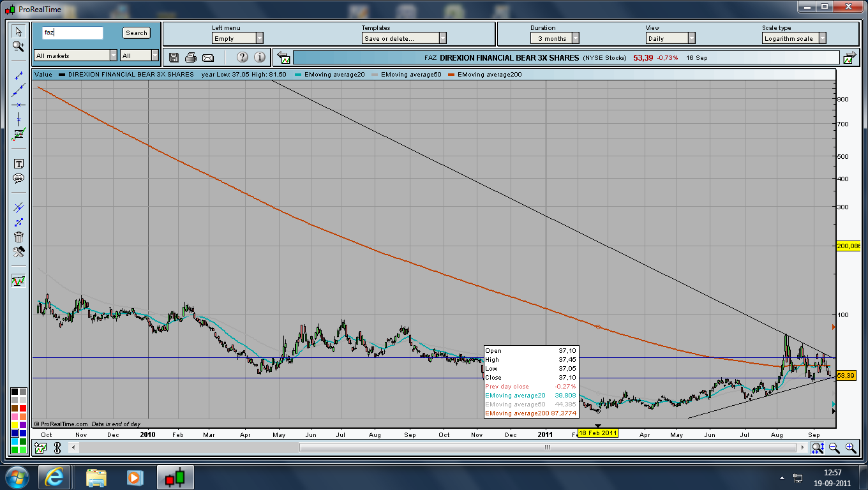The image size is (868, 490).
Task: Click the Search button
Action: click(x=137, y=33)
